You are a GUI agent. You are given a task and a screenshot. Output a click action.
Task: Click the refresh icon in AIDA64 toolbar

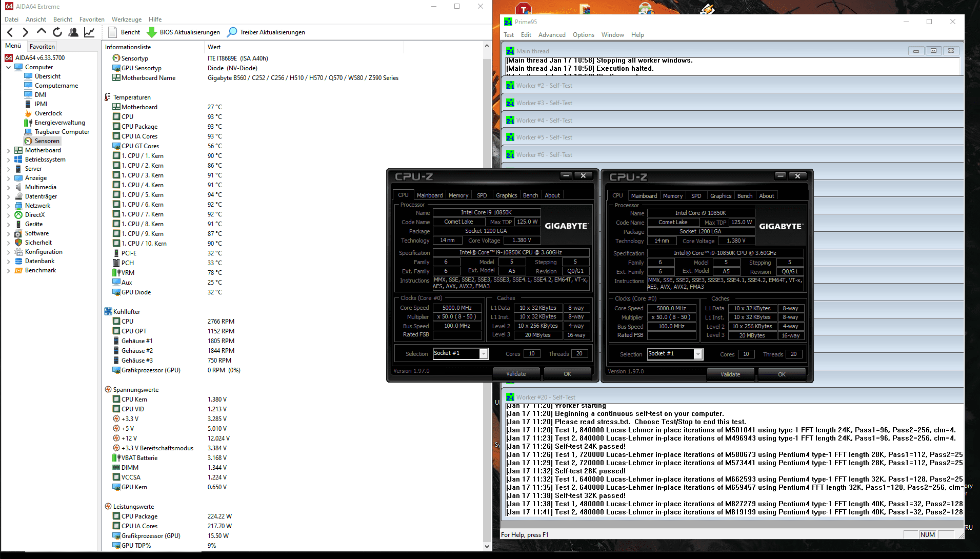57,32
